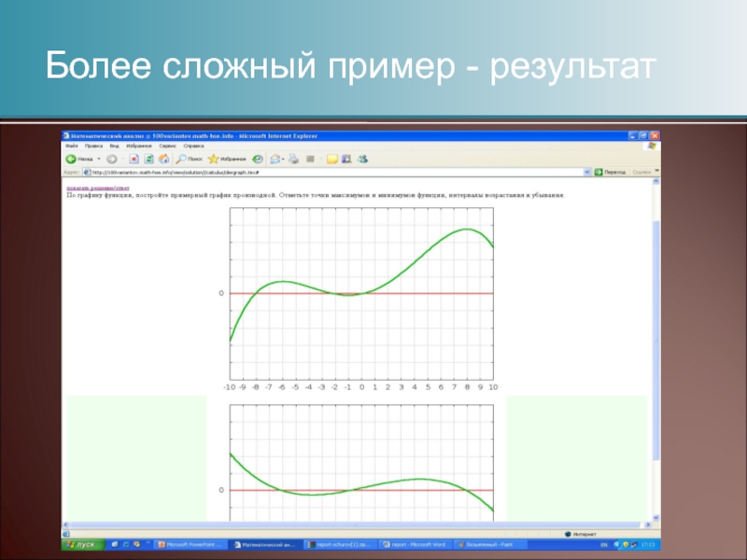Image resolution: width=747 pixels, height=560 pixels.
Task: Click the Back (Назад) arrow button
Action: pyautogui.click(x=79, y=159)
